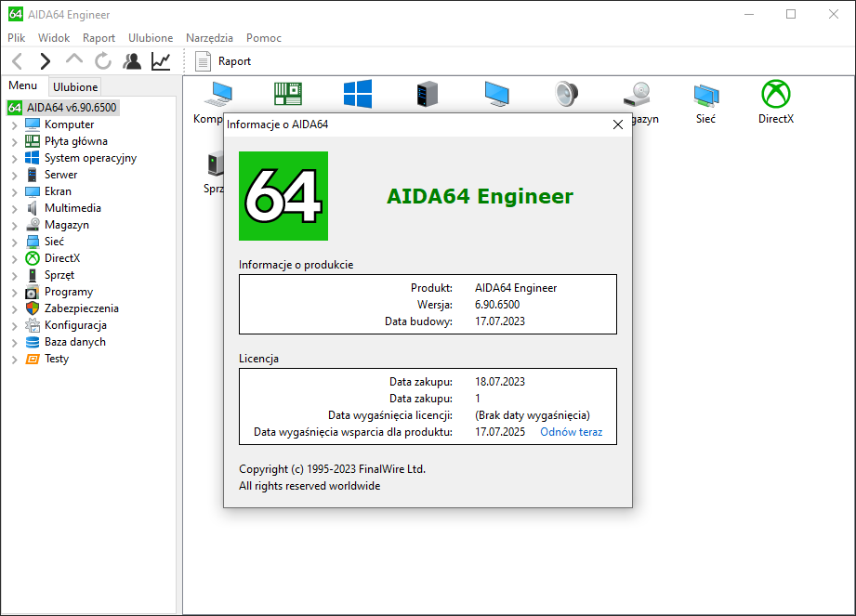856x616 pixels.
Task: Close the Informacje o AIDA64 dialog
Action: (x=618, y=125)
